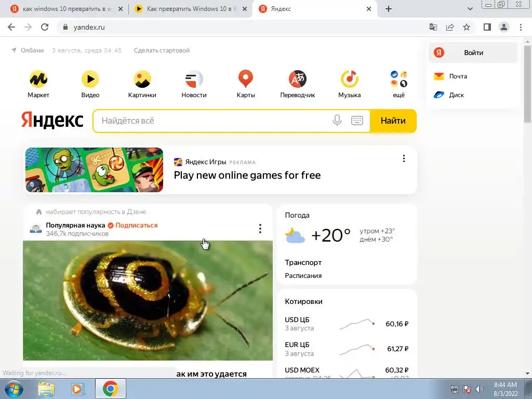This screenshot has height=399, width=532.
Task: Close the first как windows 10 tab
Action: (x=120, y=9)
